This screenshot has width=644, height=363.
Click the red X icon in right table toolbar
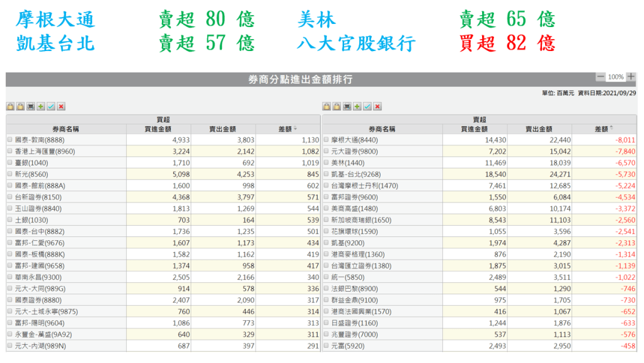pos(377,107)
